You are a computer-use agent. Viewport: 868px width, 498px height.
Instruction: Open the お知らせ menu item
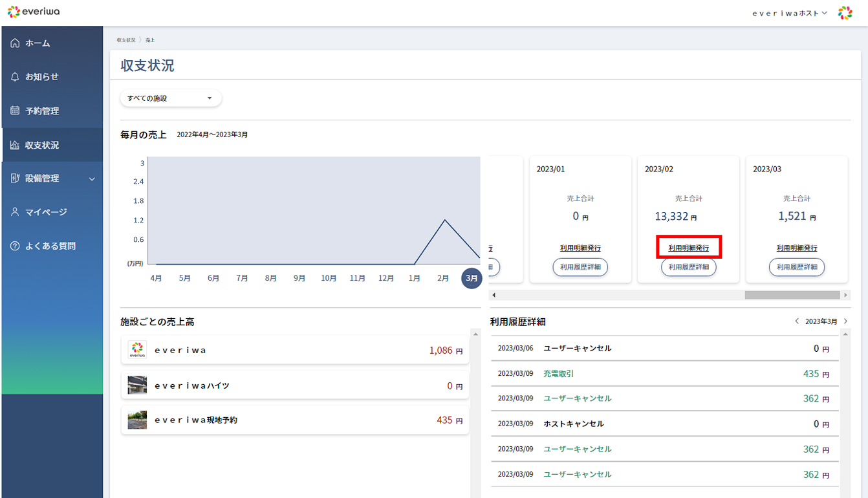[x=52, y=77]
